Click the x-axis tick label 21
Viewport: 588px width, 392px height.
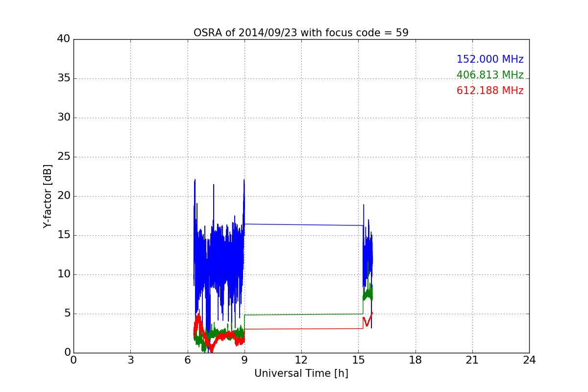(472, 360)
